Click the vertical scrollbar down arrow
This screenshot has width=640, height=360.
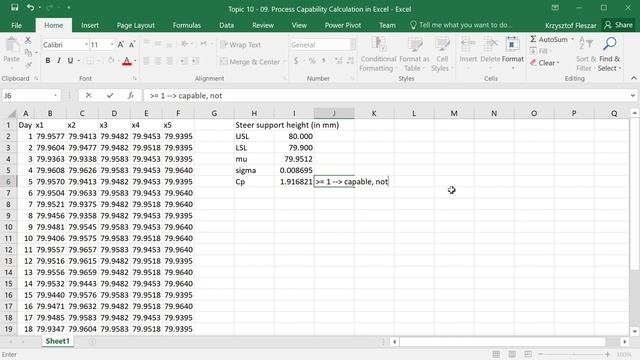[634, 331]
